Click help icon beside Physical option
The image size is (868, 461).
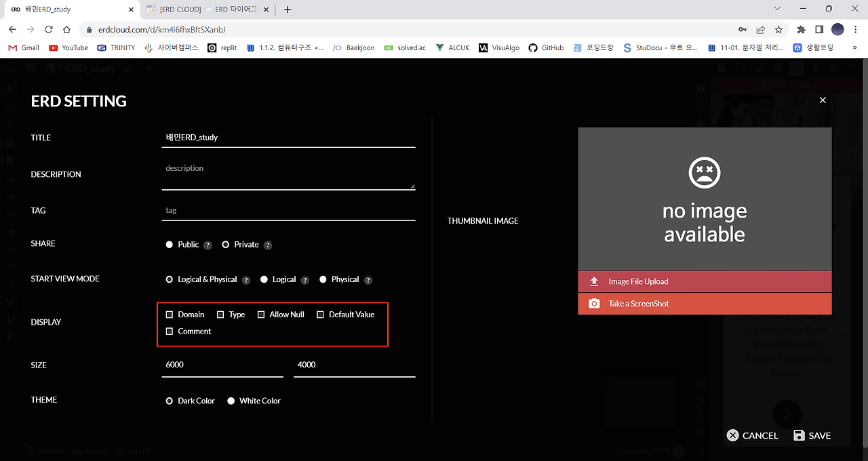368,280
